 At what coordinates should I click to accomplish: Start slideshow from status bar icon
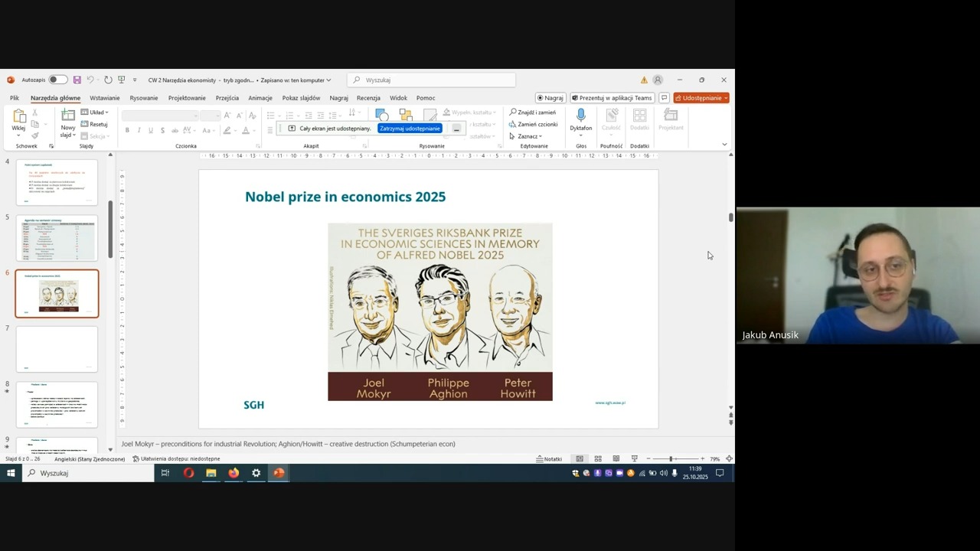tap(634, 459)
